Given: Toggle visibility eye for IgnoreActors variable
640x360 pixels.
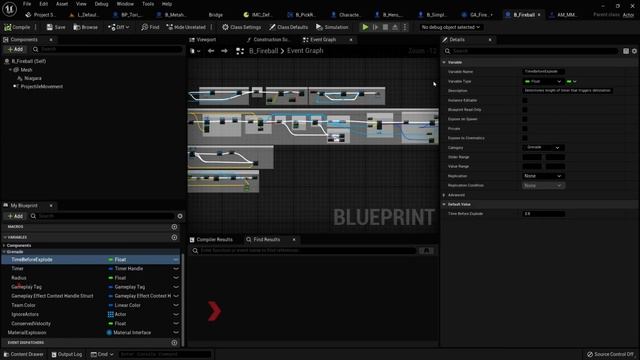Looking at the screenshot, I should pyautogui.click(x=176, y=314).
